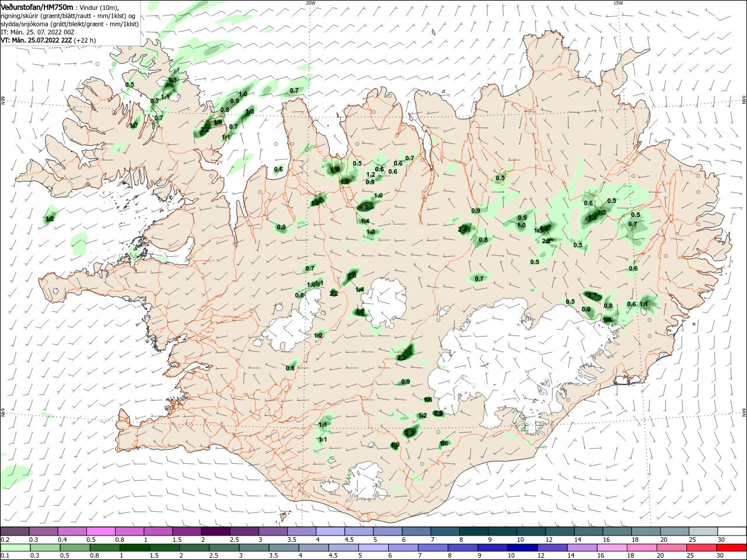Viewport: 747px width, 560px height.
Task: Pick lower legend swatch starting at 3.5
Action: point(284,548)
